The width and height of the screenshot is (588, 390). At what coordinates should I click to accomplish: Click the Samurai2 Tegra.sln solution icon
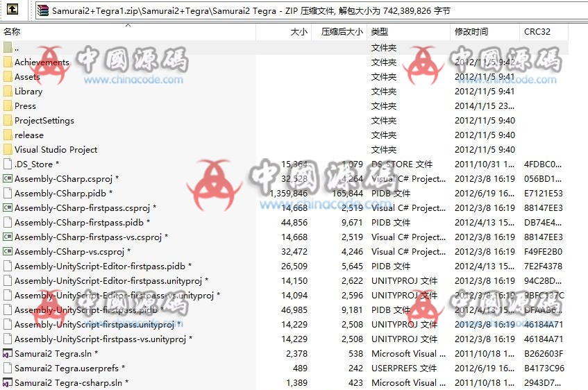click(x=8, y=354)
